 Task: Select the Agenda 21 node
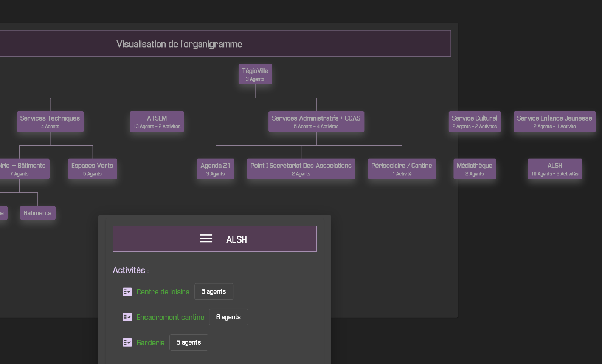216,169
